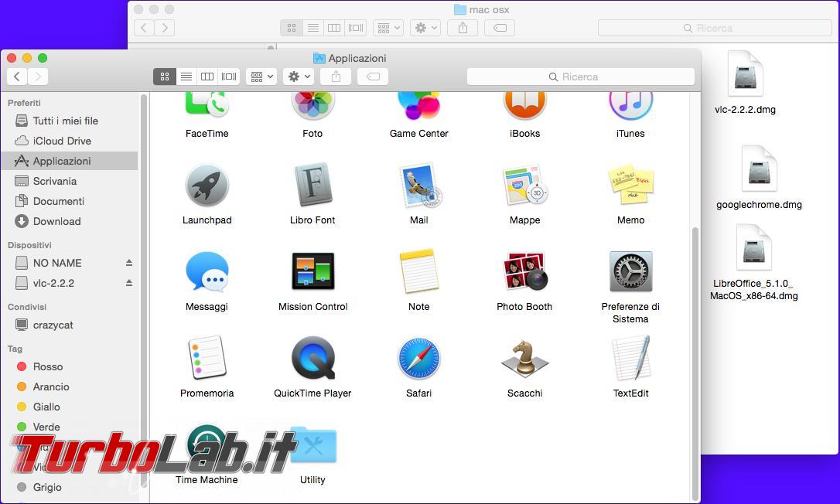Open iCloud Drive in sidebar
The width and height of the screenshot is (840, 504).
70,141
